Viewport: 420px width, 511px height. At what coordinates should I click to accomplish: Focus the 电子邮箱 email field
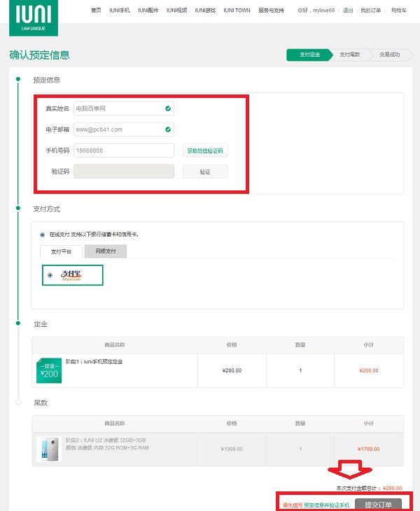pos(124,129)
